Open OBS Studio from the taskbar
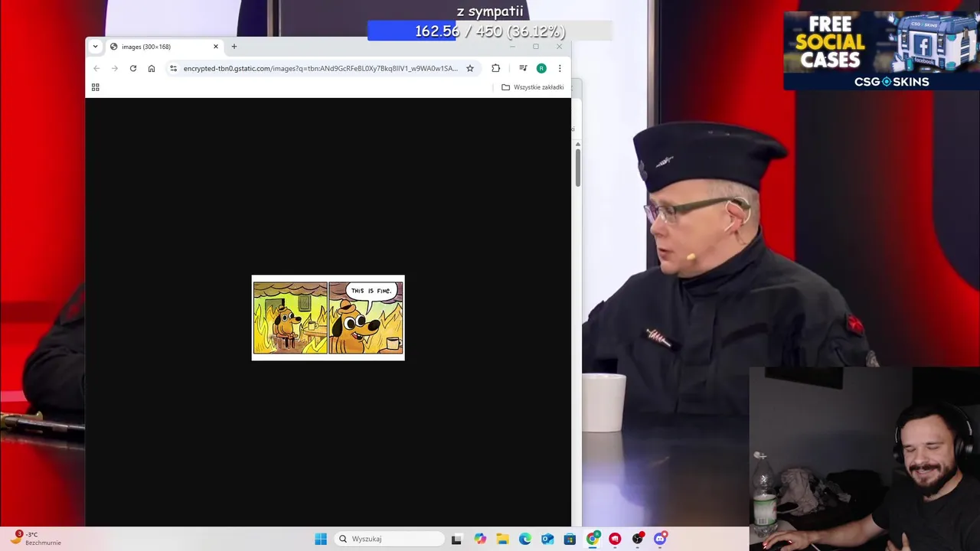 click(638, 539)
